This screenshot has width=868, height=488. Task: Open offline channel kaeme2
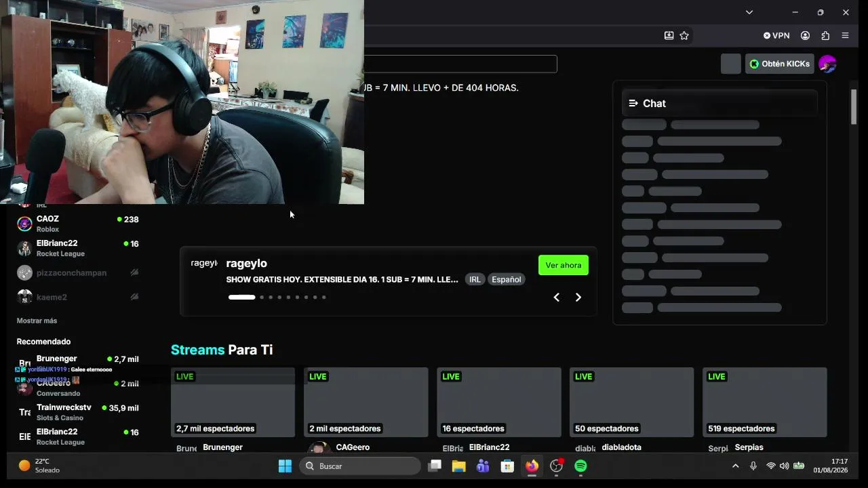(x=77, y=297)
